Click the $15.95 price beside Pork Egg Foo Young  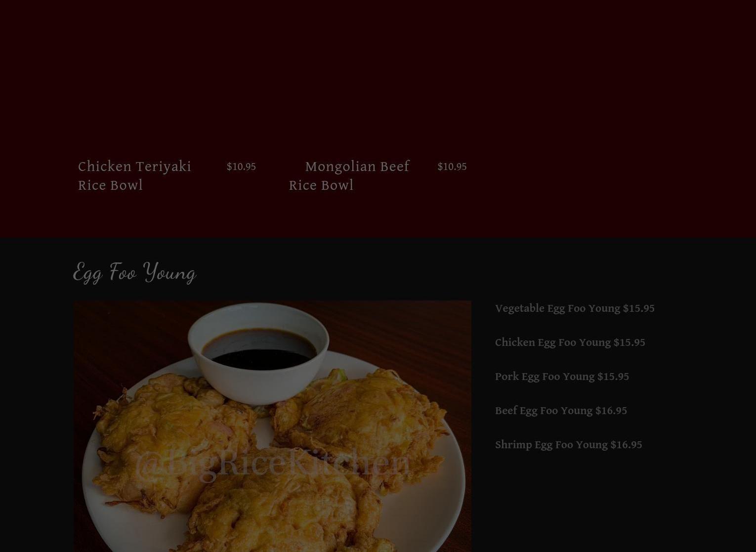point(613,377)
